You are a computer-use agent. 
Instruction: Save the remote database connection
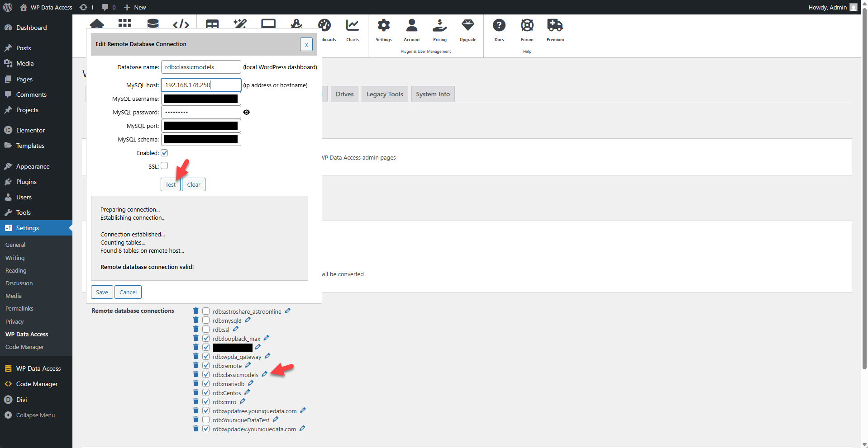pos(101,292)
